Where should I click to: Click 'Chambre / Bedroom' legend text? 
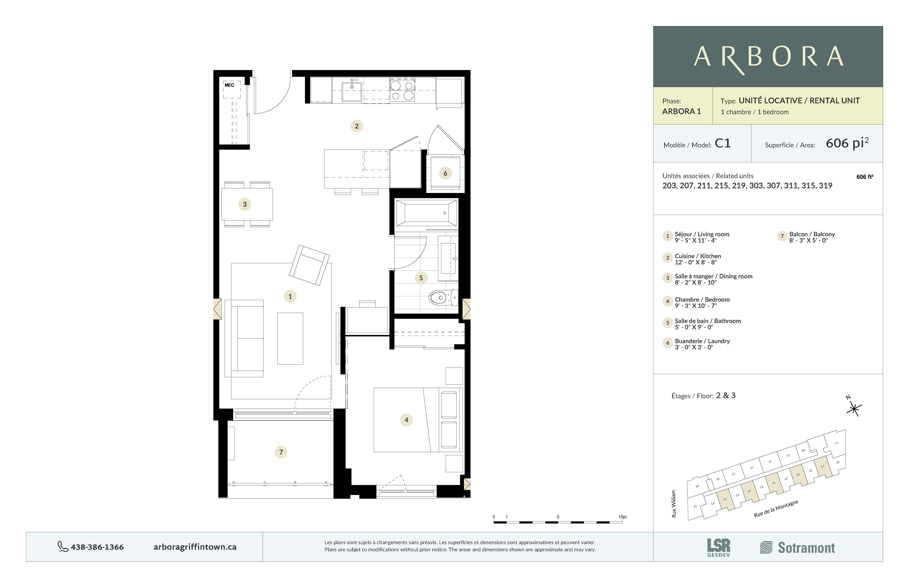[702, 299]
